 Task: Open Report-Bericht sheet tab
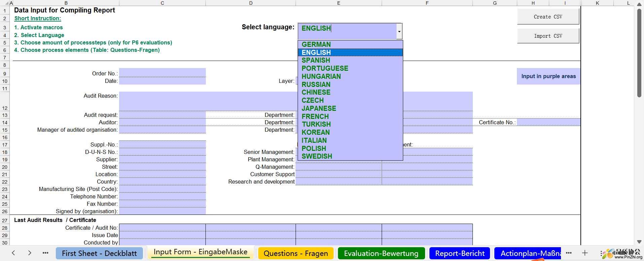460,253
